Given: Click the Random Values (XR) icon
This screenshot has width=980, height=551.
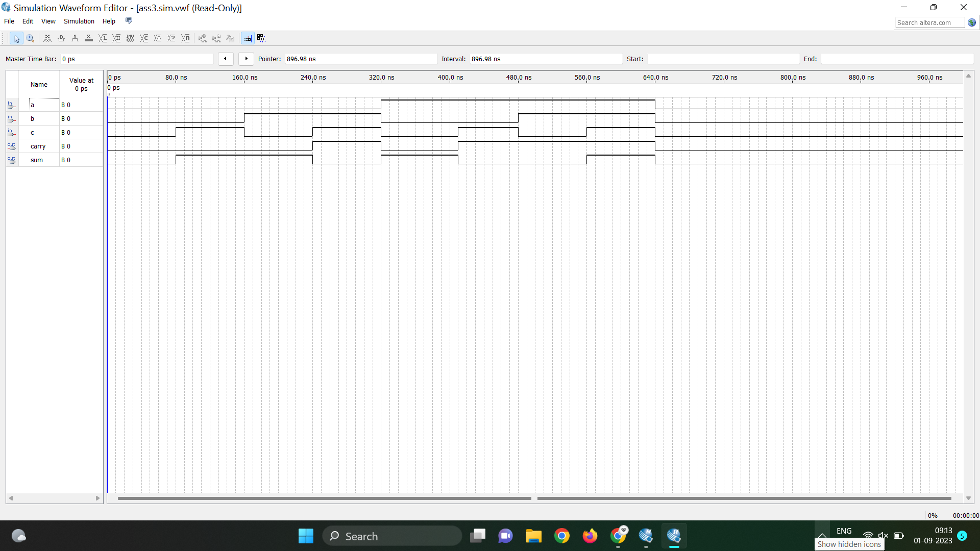Looking at the screenshot, I should [x=186, y=38].
